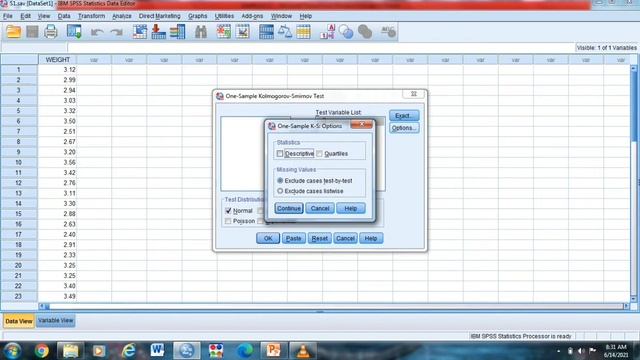Open the Utilities menu
This screenshot has width=640, height=360.
point(224,16)
